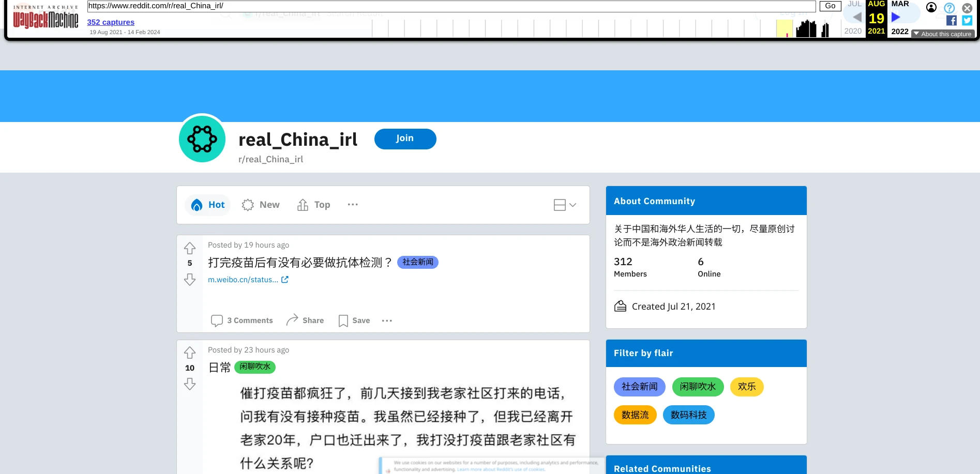The width and height of the screenshot is (980, 474).
Task: Share the first post
Action: [305, 320]
